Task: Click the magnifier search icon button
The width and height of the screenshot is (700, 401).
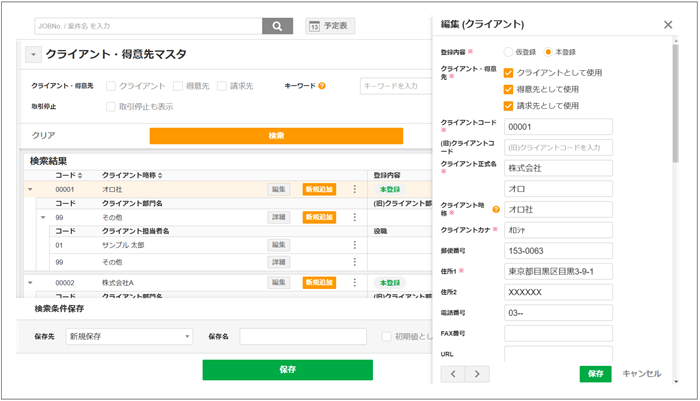Action: click(277, 26)
